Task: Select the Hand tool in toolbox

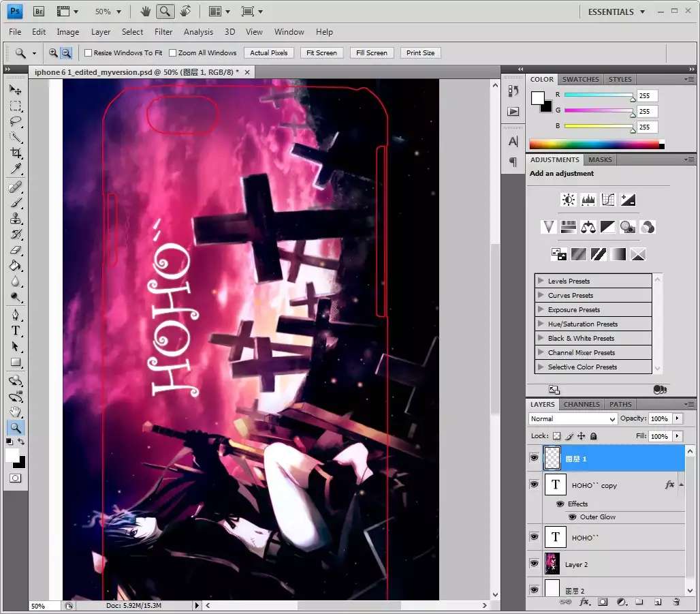Action: coord(16,412)
